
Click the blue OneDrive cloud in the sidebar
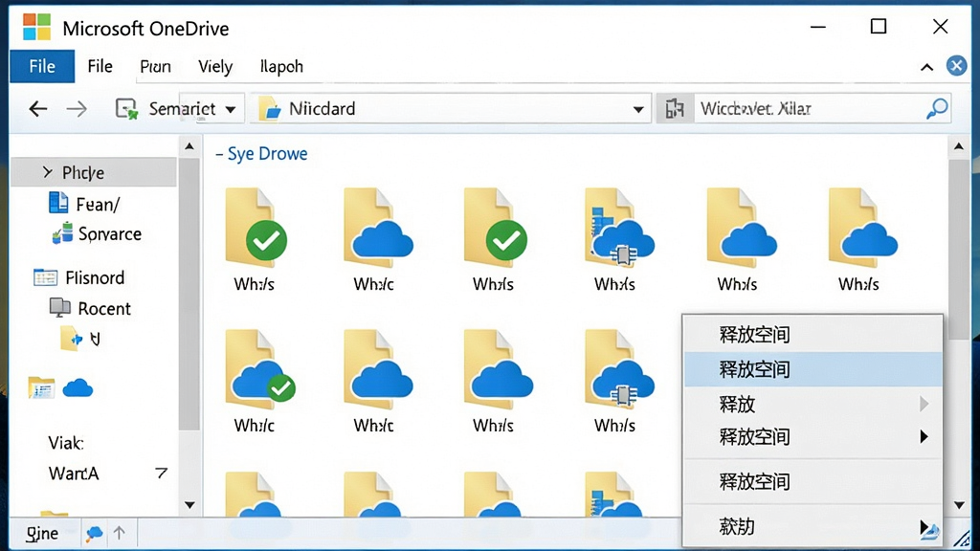point(78,388)
